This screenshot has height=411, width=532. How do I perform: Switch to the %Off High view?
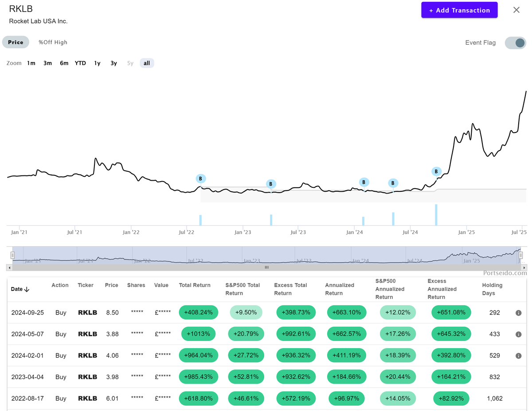click(x=53, y=42)
